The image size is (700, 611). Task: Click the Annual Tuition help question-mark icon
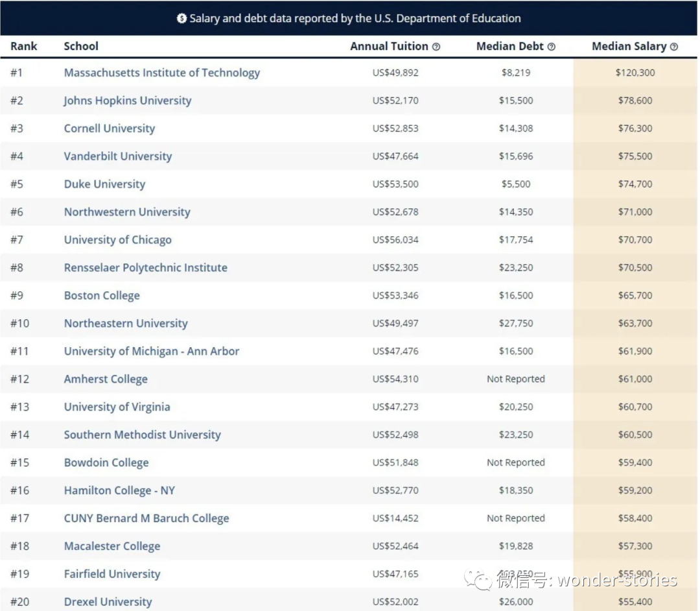tap(436, 47)
